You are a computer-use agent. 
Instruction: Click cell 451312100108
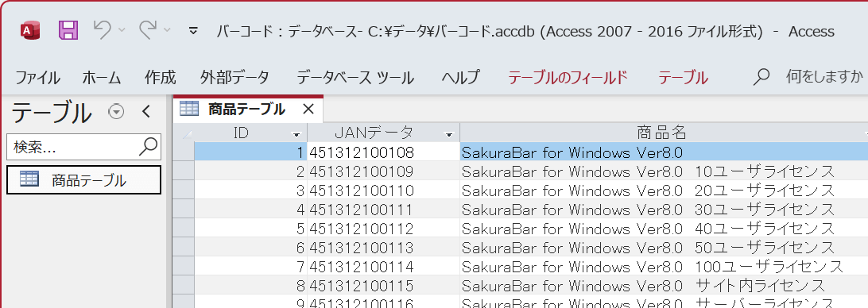tap(383, 152)
